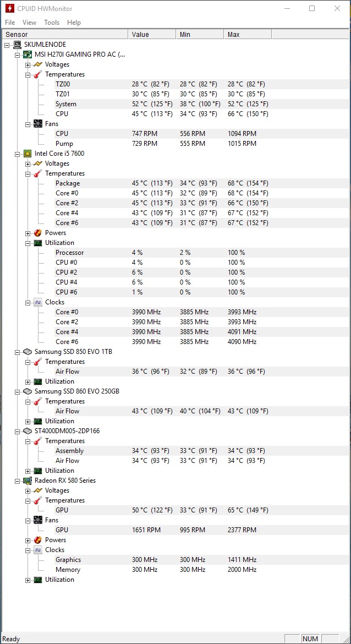This screenshot has width=351, height=644.
Task: Click the Clocks waveform icon under Intel Core i5
Action: coord(38,302)
